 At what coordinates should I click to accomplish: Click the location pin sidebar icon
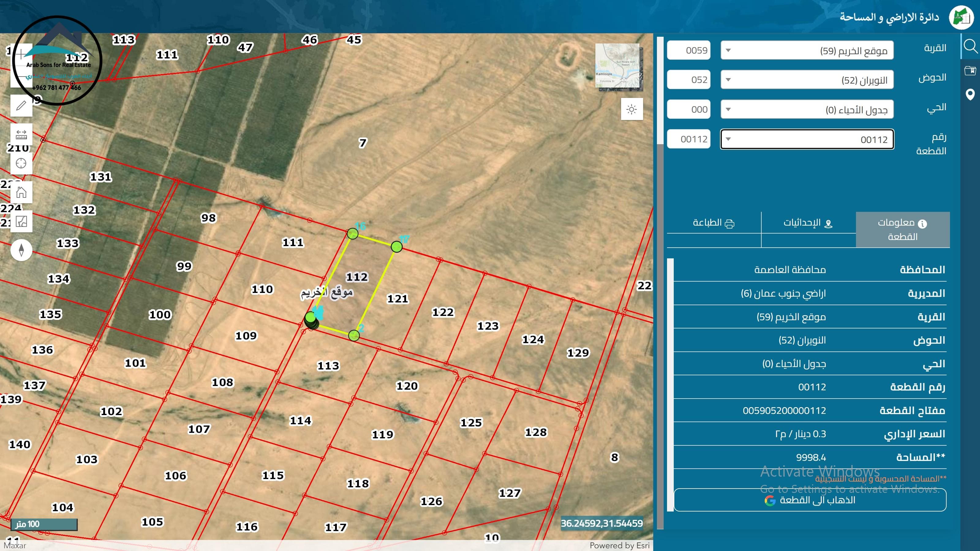click(970, 94)
